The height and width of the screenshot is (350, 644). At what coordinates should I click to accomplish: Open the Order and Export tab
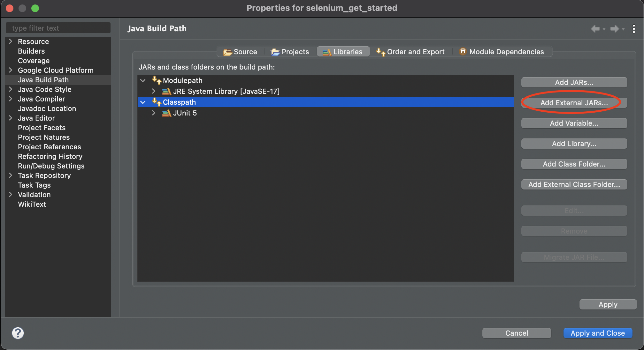[410, 52]
